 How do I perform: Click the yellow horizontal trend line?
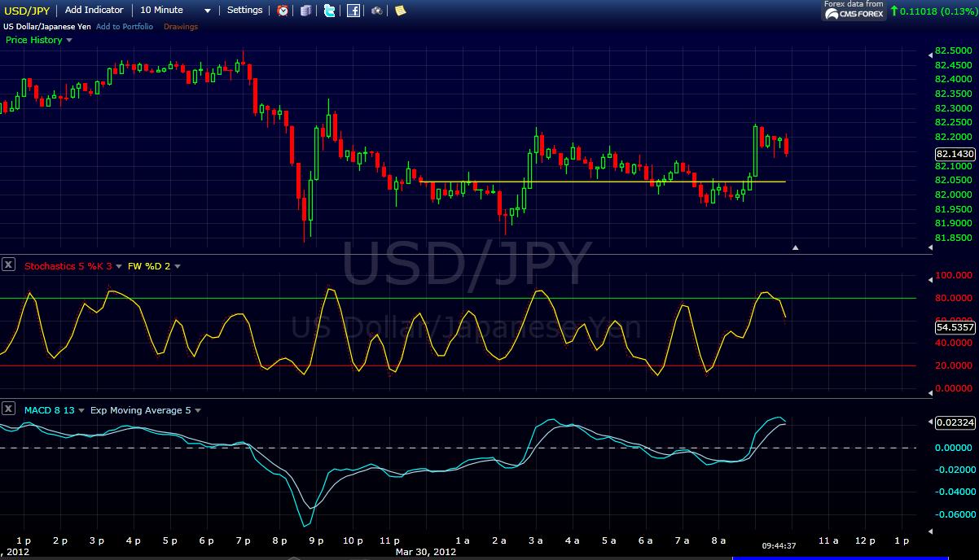603,182
